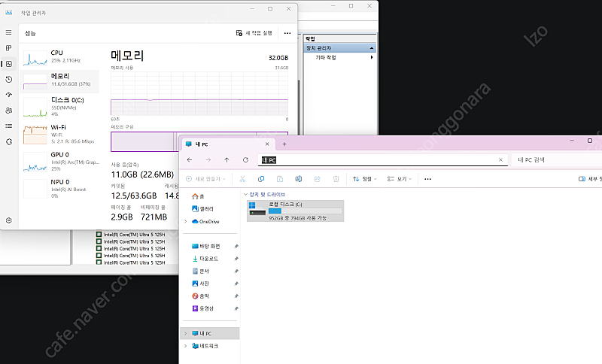602x364 pixels.
Task: Toggle the 세부 정보 details pane
Action: pos(590,179)
